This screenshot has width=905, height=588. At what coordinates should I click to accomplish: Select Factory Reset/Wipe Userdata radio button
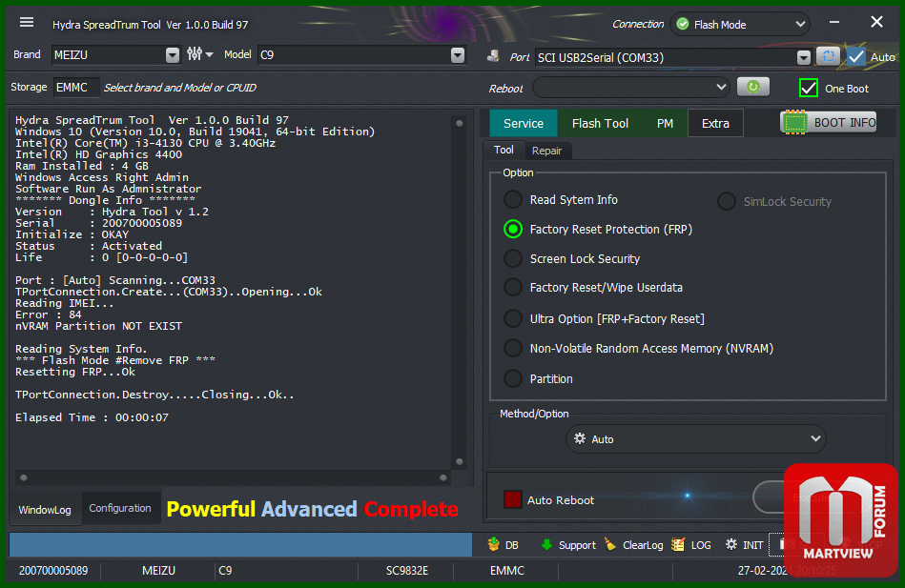coord(513,287)
